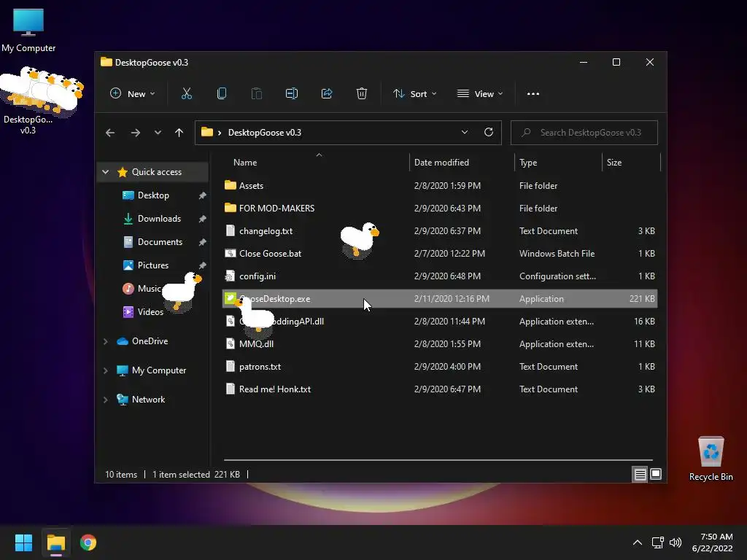Open the View dropdown menu
747x560 pixels.
tap(480, 94)
